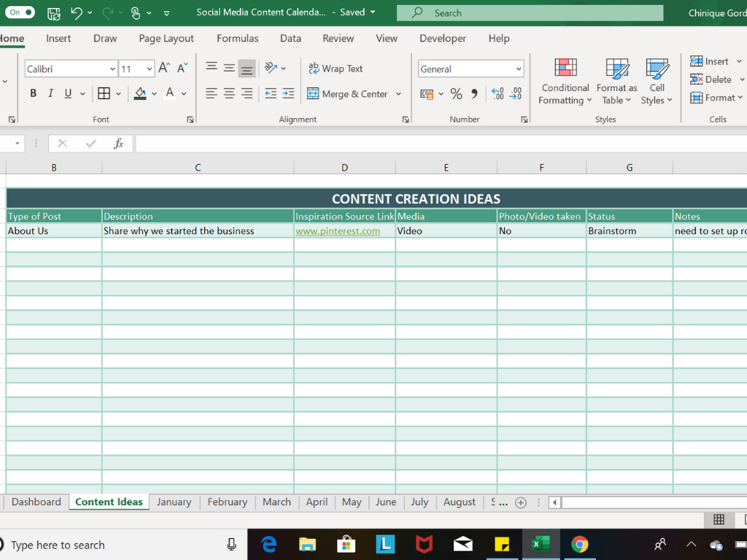
Task: Expand the Merge & Center dropdown arrow
Action: [398, 94]
